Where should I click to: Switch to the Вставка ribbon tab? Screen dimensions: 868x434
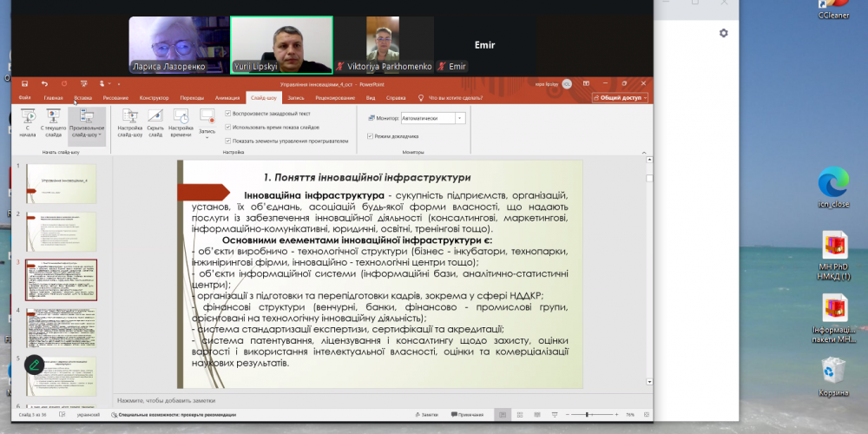coord(83,98)
